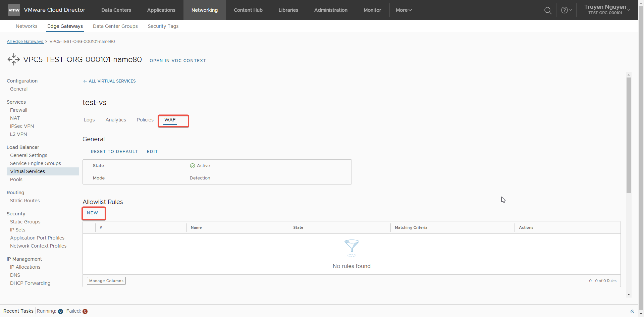Click the back arrow to All Virtual Services
Viewport: 644px width, 317px height.
tap(85, 81)
